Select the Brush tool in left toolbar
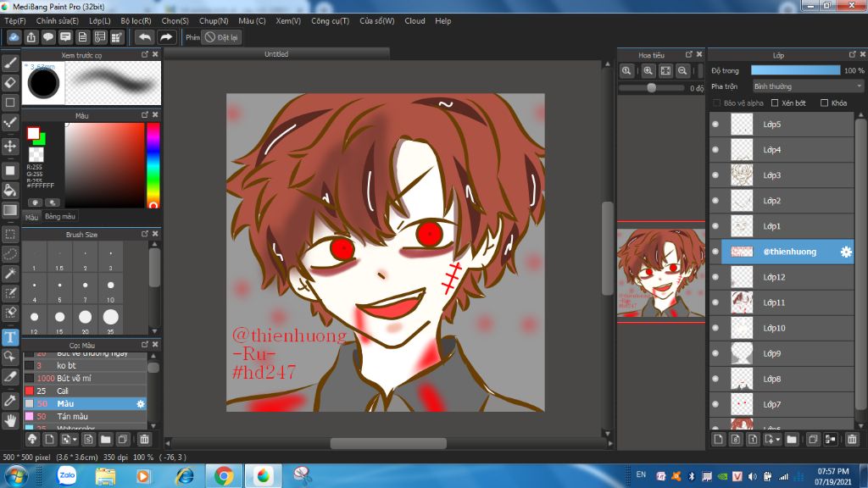 [x=10, y=63]
